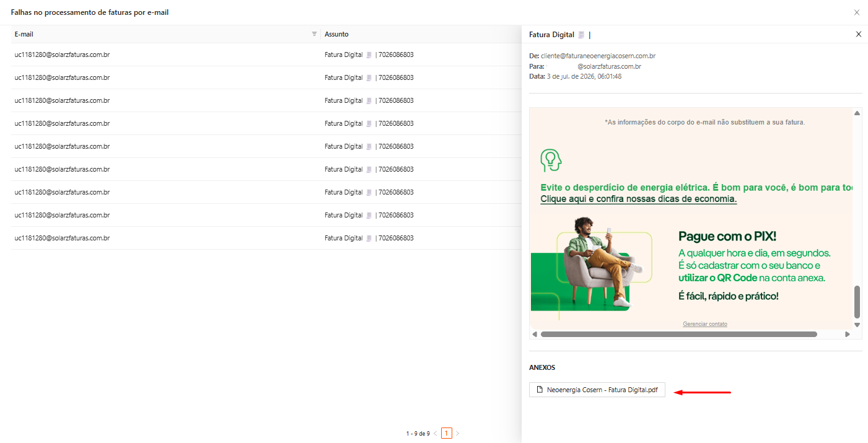The height and width of the screenshot is (443, 868).
Task: Sort by the E-mail column header
Action: (x=24, y=34)
